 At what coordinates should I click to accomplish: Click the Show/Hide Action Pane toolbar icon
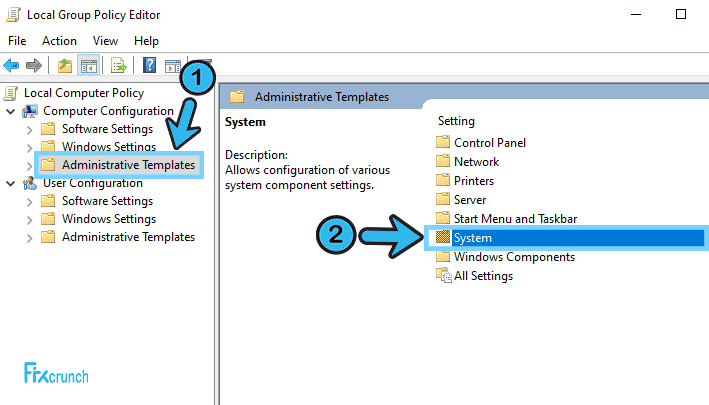[x=173, y=66]
